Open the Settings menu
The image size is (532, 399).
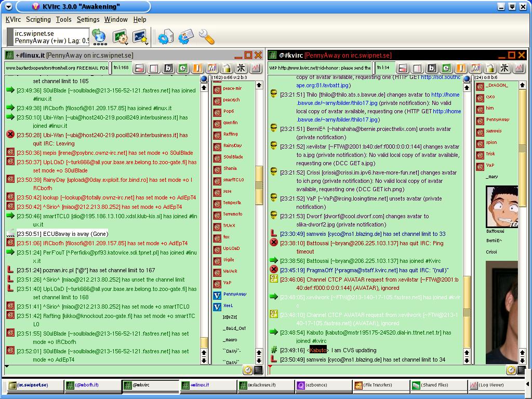click(x=88, y=20)
